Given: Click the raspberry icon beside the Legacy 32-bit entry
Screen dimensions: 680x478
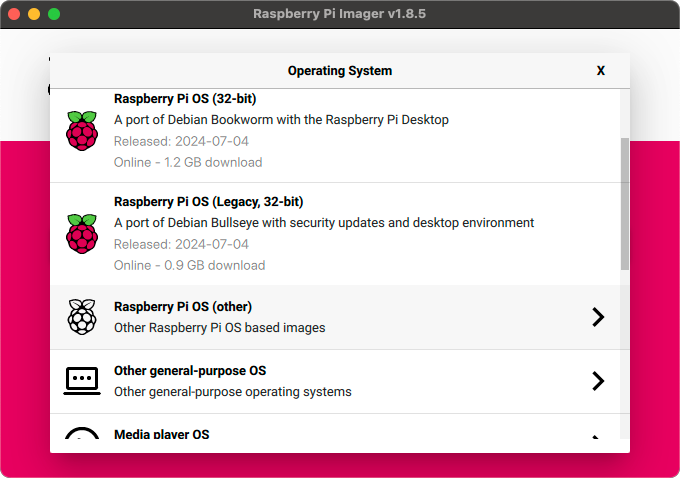Looking at the screenshot, I should click(x=82, y=234).
